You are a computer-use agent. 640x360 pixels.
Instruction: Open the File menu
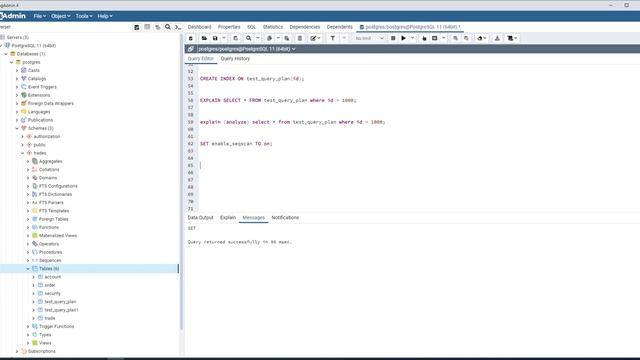point(40,16)
